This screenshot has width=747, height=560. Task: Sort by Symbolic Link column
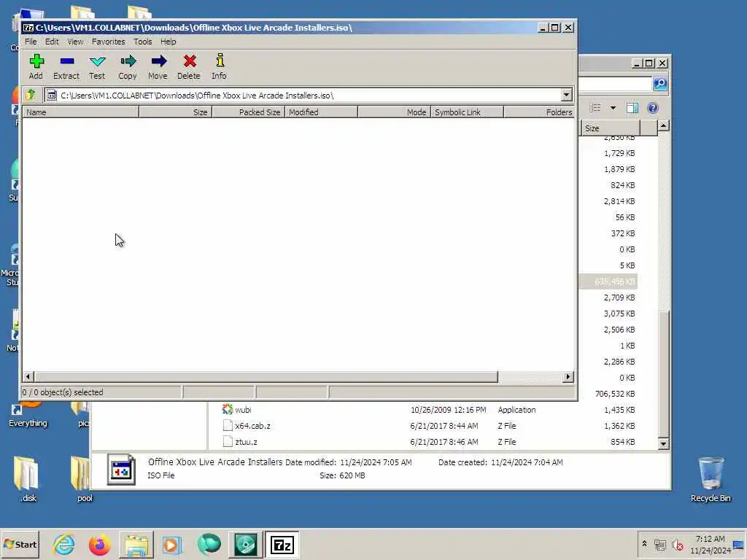pyautogui.click(x=467, y=112)
